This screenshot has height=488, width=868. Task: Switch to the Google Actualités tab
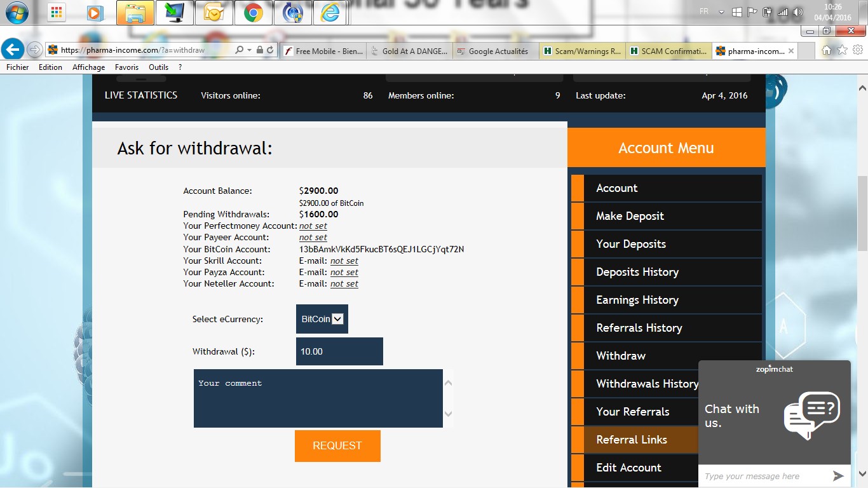click(x=496, y=51)
